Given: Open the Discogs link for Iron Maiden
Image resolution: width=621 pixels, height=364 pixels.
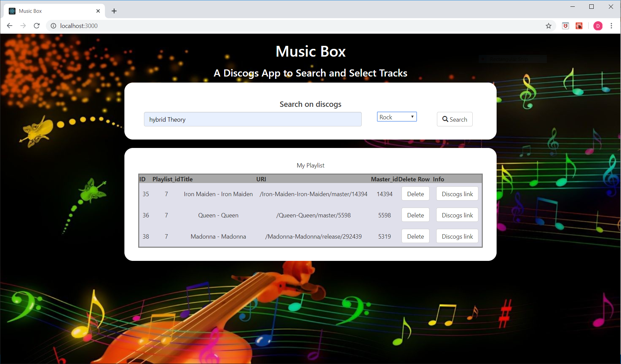Looking at the screenshot, I should 457,194.
